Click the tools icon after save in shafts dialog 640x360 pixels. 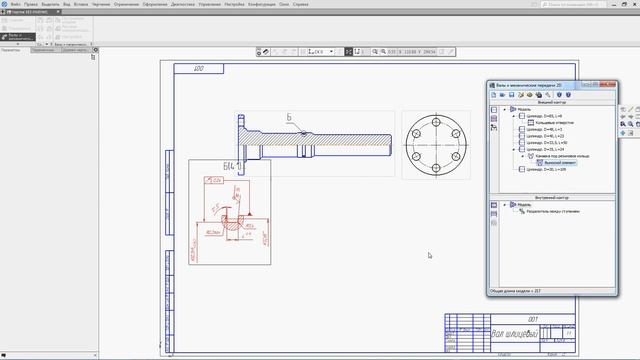(x=521, y=95)
